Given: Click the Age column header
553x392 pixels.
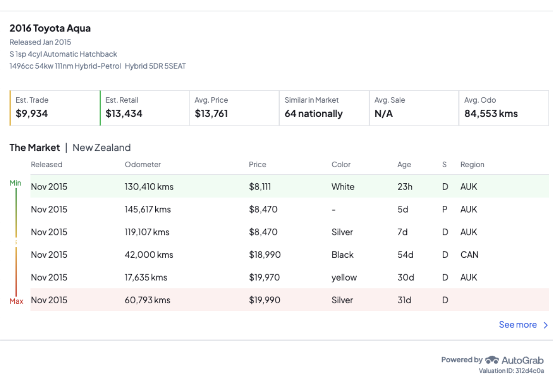Looking at the screenshot, I should click(404, 165).
